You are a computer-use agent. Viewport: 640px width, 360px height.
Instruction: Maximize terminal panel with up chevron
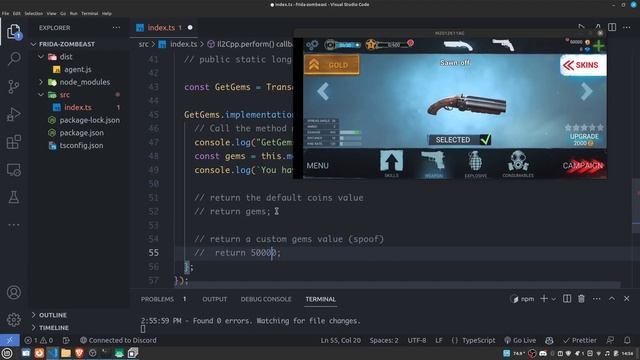point(611,299)
